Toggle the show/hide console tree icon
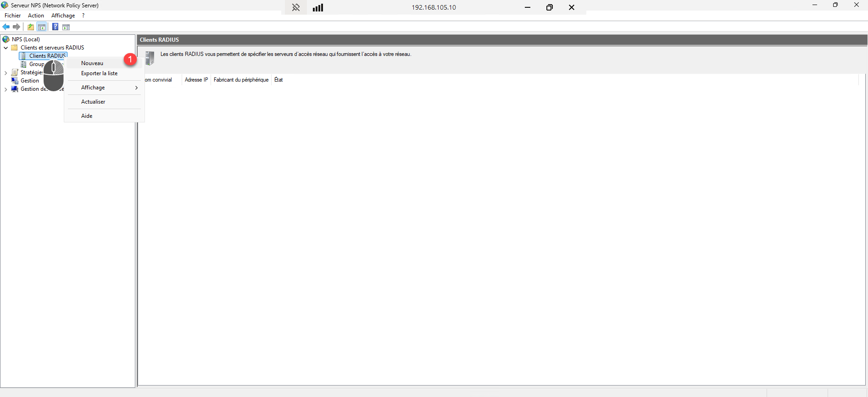Image resolution: width=868 pixels, height=397 pixels. (42, 27)
